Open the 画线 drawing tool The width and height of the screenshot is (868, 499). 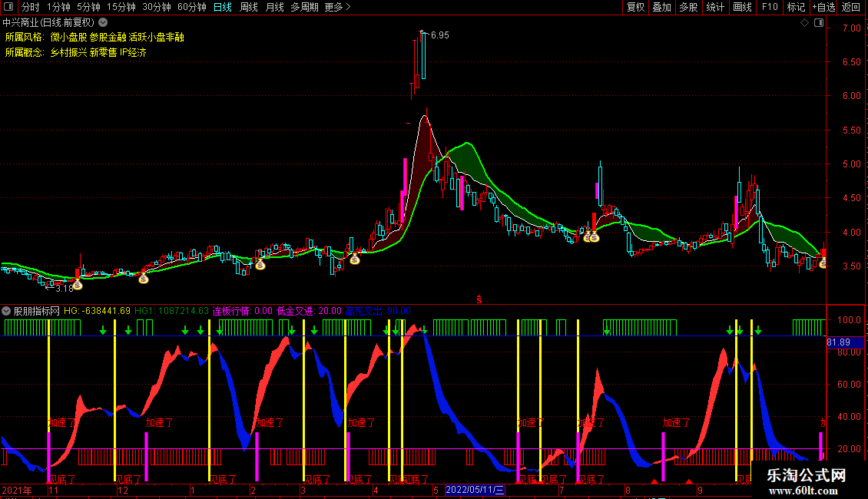click(742, 7)
